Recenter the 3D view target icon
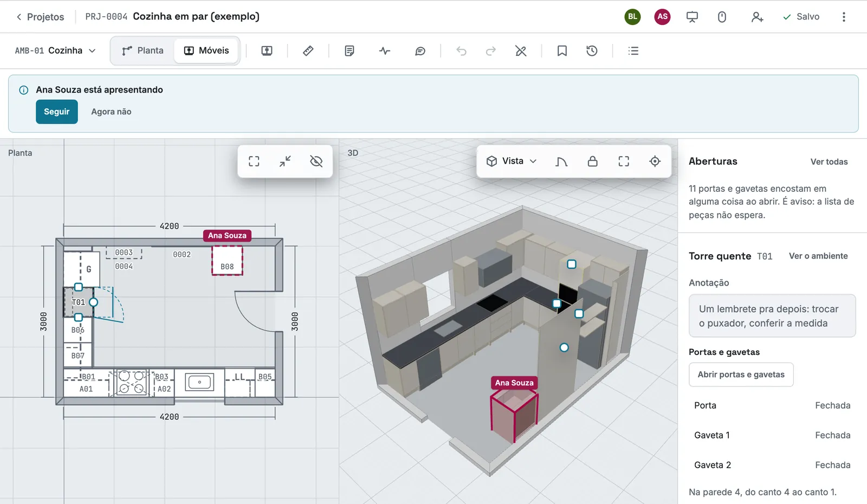Screen dimensions: 867x504 point(655,161)
